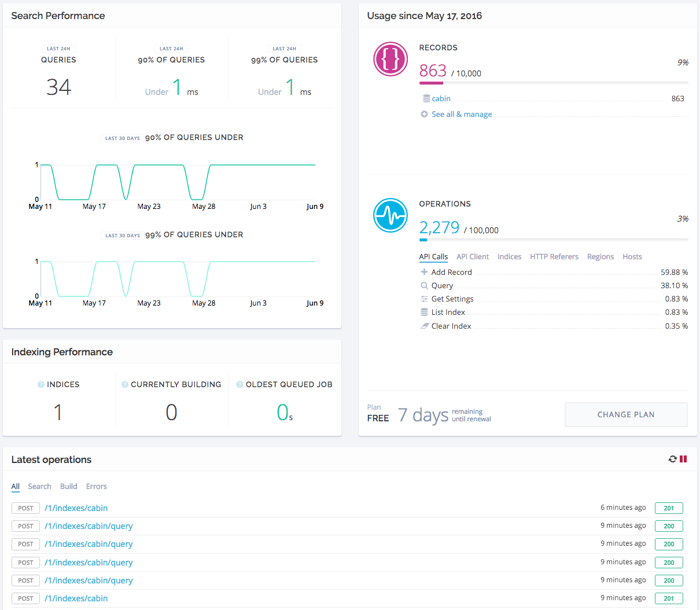Image resolution: width=700 pixels, height=610 pixels.
Task: Click the help icon beside Indices
Action: pos(41,384)
